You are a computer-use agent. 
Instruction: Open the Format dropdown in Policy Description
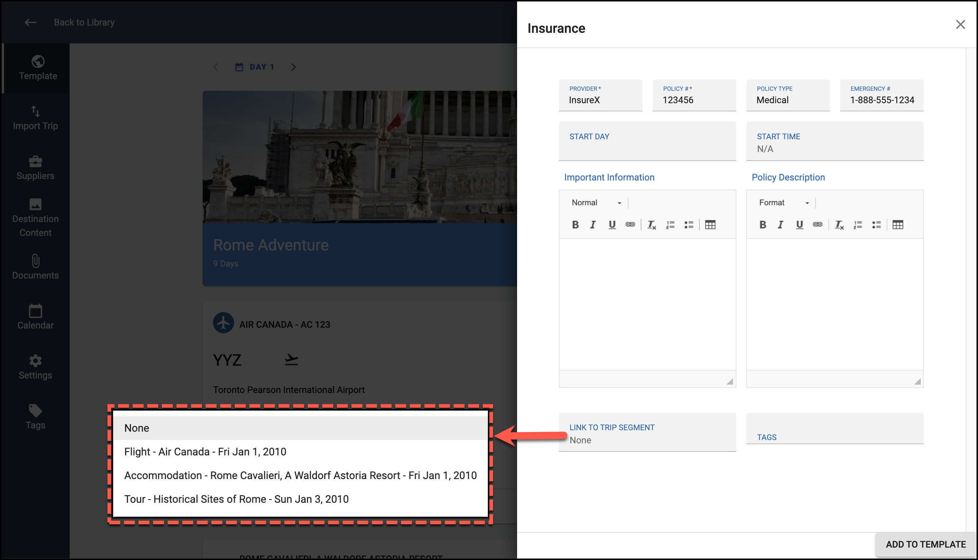click(783, 203)
